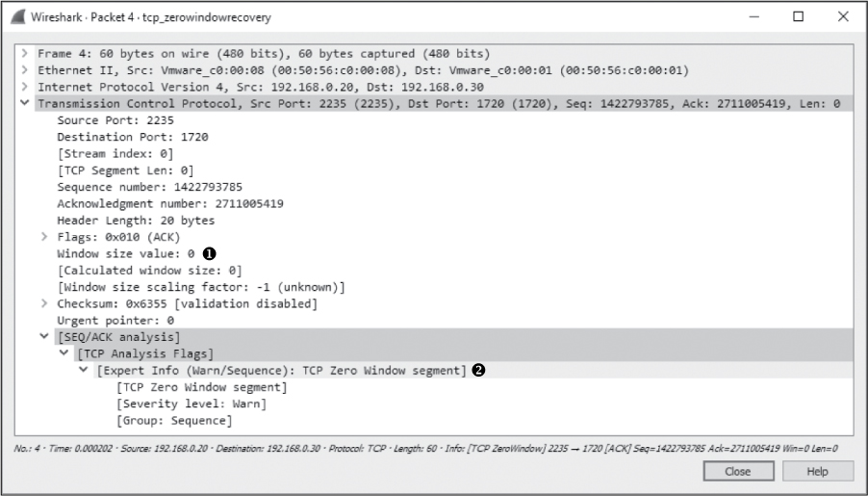This screenshot has width=868, height=496.
Task: Select the [TCP Segment Len: 0] line
Action: pos(125,170)
